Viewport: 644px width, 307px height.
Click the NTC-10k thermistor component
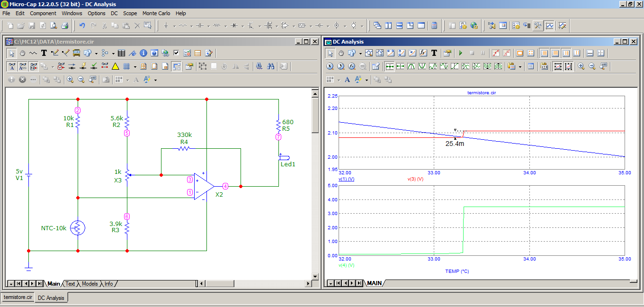77,228
